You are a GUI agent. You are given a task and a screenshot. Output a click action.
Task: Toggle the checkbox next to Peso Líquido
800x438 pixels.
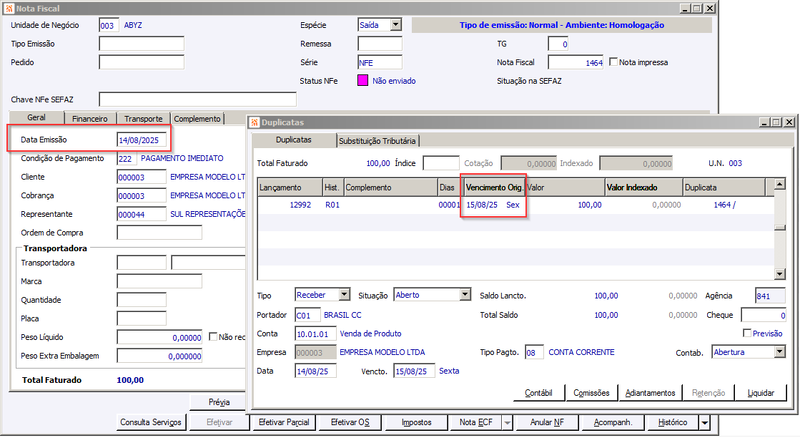point(213,336)
